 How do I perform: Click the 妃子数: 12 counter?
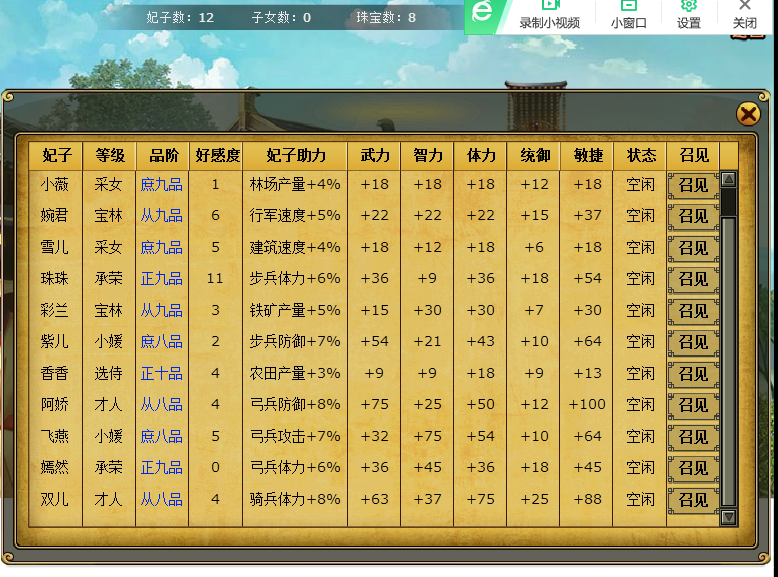click(x=180, y=18)
